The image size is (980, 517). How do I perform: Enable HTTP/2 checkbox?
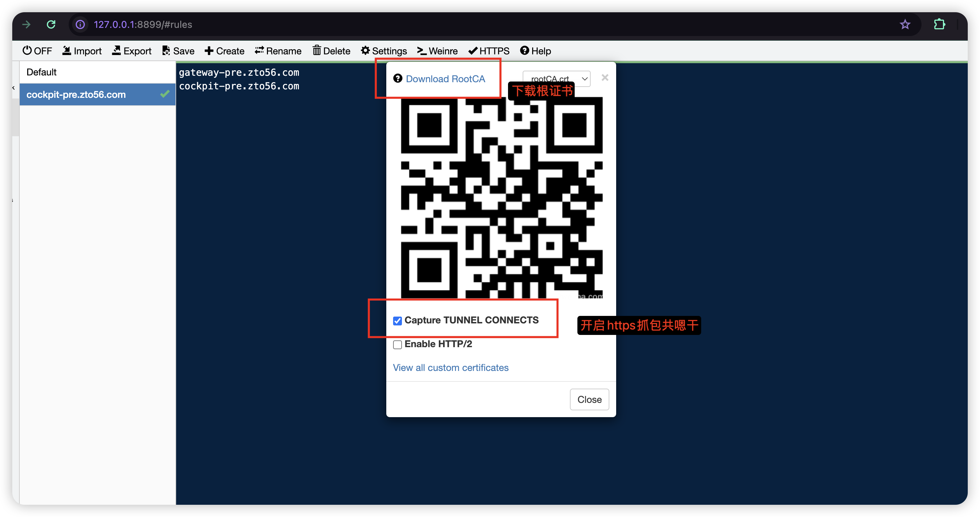397,345
